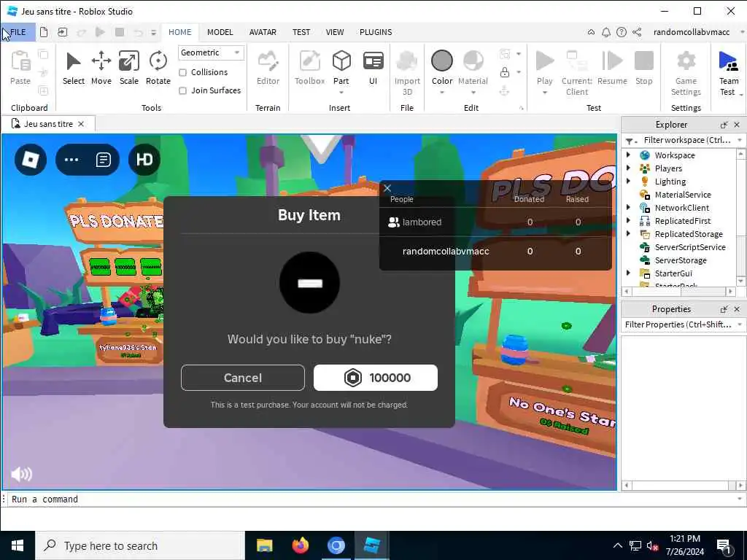Click the HD admin icon in viewport
The image size is (747, 560).
tap(144, 160)
